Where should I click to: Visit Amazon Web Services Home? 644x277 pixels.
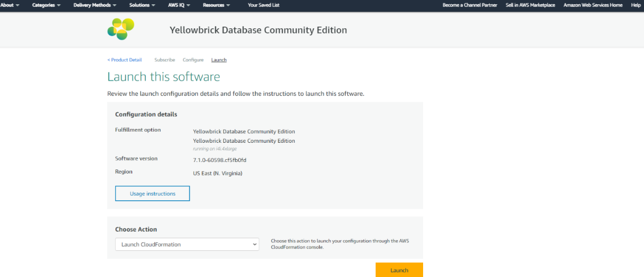pyautogui.click(x=593, y=5)
